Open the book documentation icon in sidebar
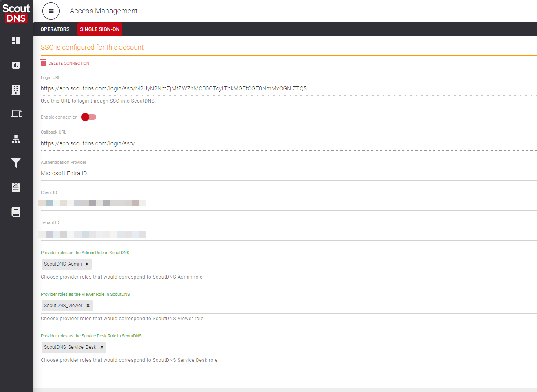This screenshot has width=537, height=392. [16, 212]
